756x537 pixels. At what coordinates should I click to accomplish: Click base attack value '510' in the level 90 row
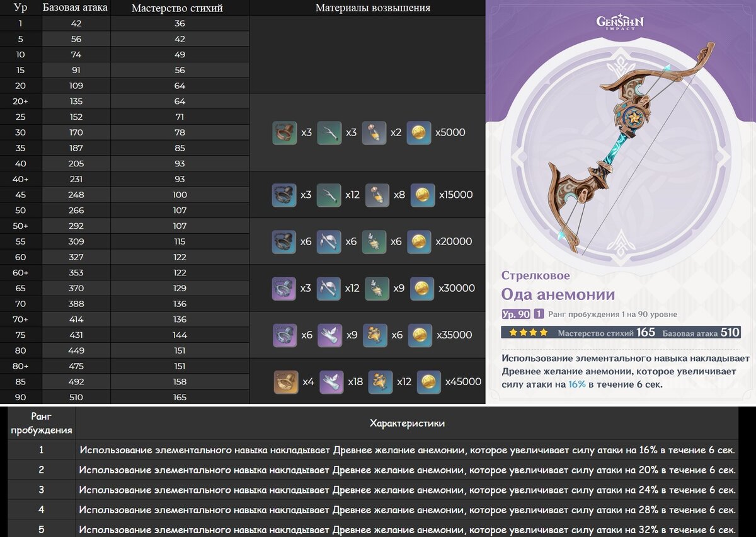click(x=76, y=397)
